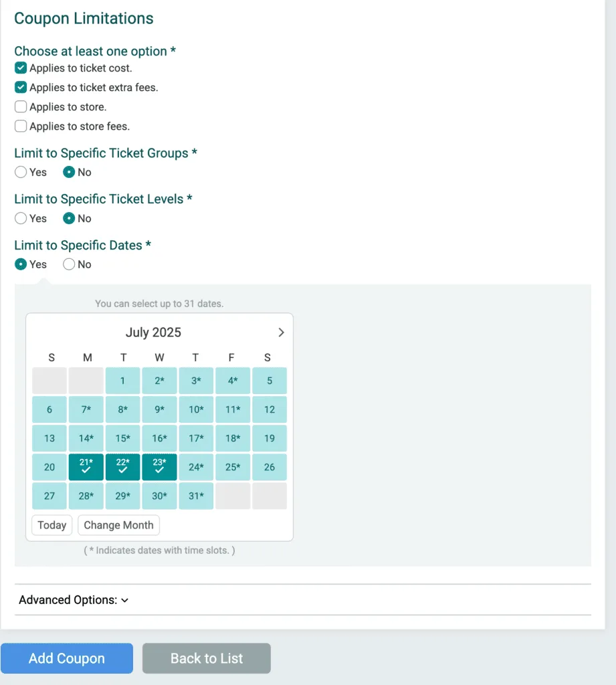Deselect July 22 in calendar
This screenshot has height=685, width=616.
(122, 467)
